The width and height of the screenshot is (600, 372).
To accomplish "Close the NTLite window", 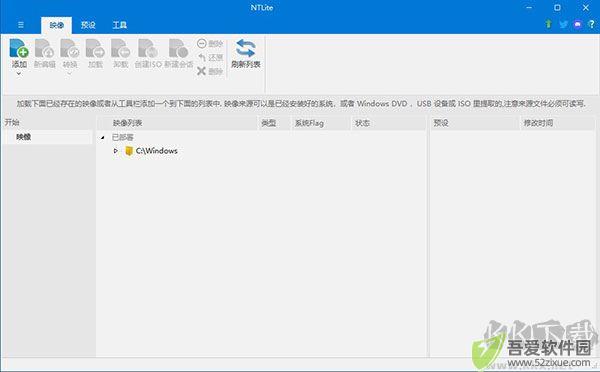I will 586,7.
